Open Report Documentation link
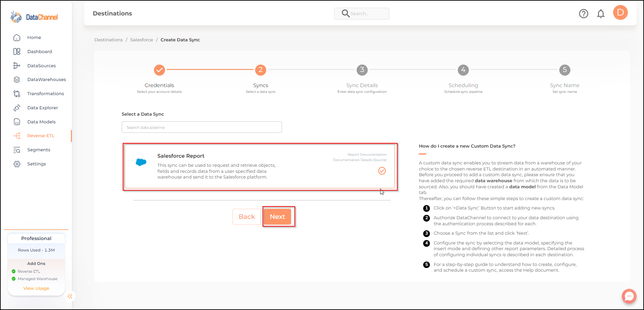The width and height of the screenshot is (644, 310). tap(367, 155)
